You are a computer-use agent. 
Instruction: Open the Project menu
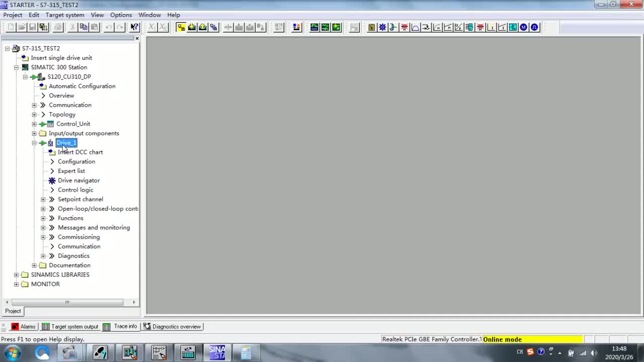(13, 15)
